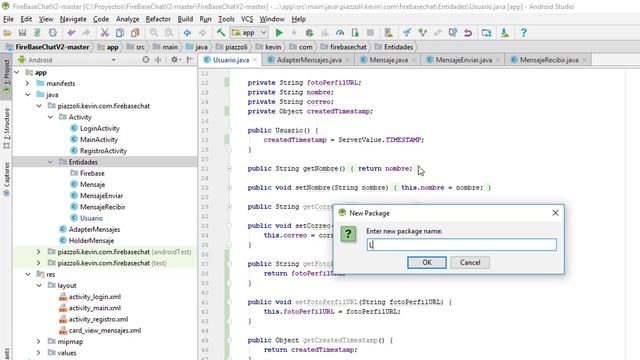Image resolution: width=640 pixels, height=360 pixels.
Task: Click the Paste toolbar icon
Action: (135, 33)
